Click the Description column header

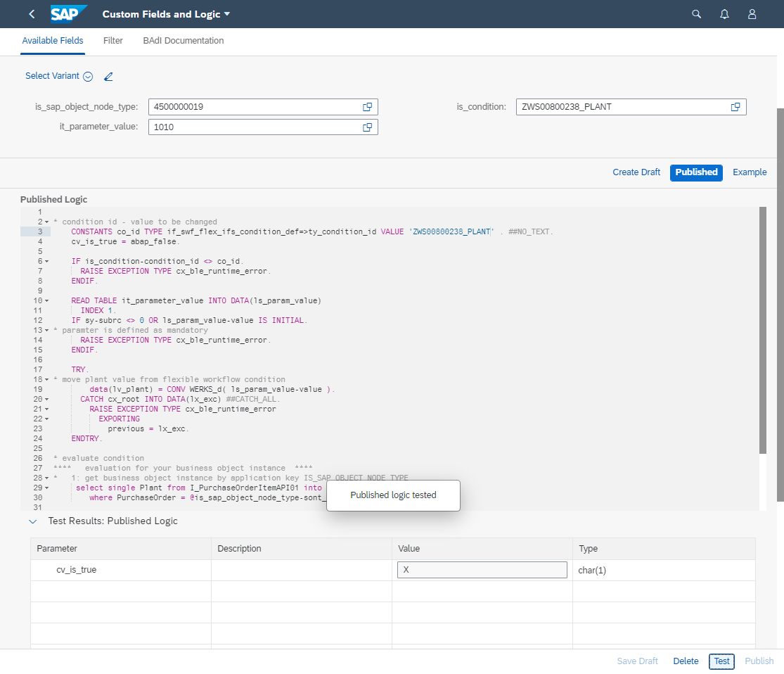302,549
